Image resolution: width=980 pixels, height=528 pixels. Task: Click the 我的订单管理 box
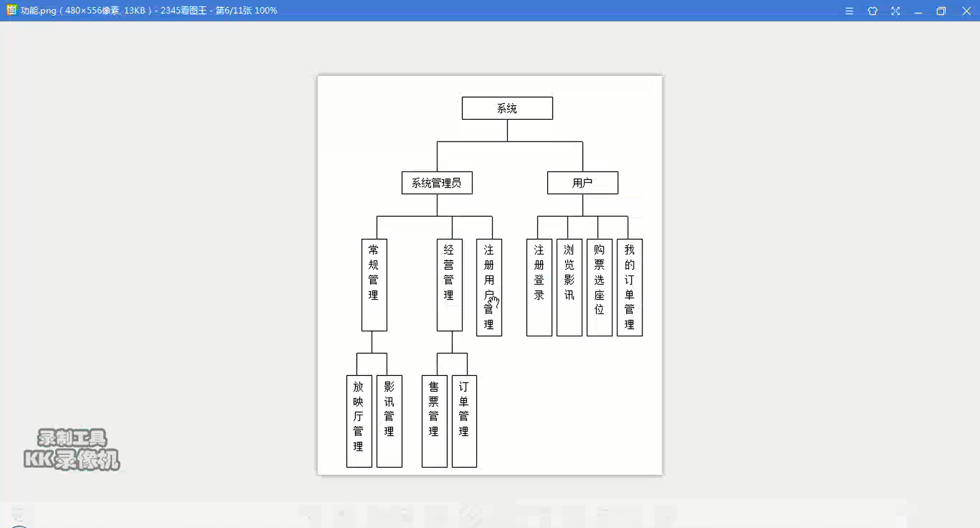pyautogui.click(x=629, y=287)
